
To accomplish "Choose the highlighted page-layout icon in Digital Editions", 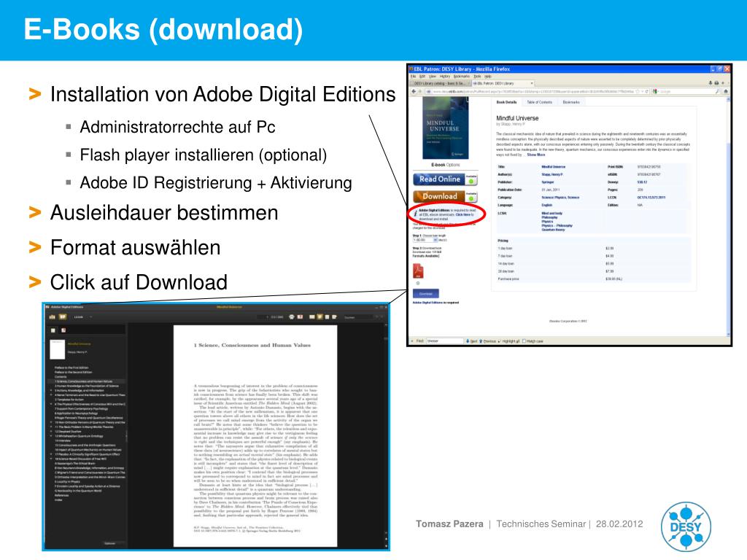I will 320,317.
